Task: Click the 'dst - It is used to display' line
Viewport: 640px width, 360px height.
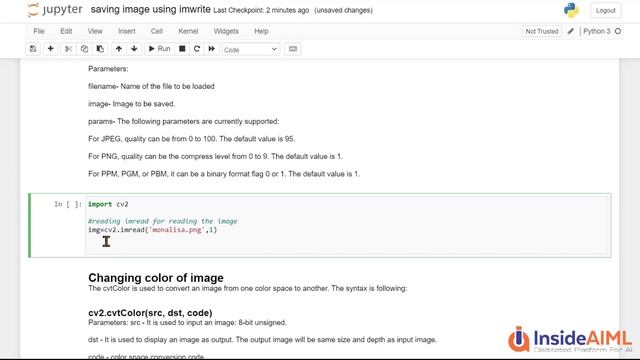Action: 262,340
